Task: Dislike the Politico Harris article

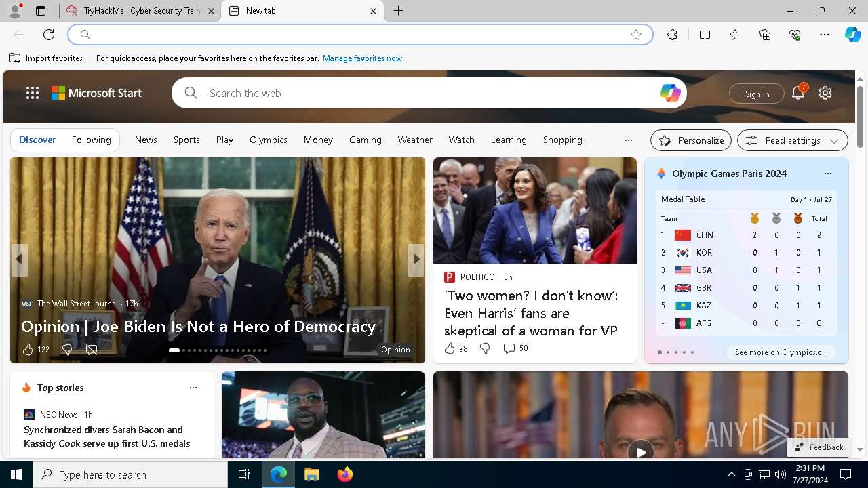Action: point(485,348)
